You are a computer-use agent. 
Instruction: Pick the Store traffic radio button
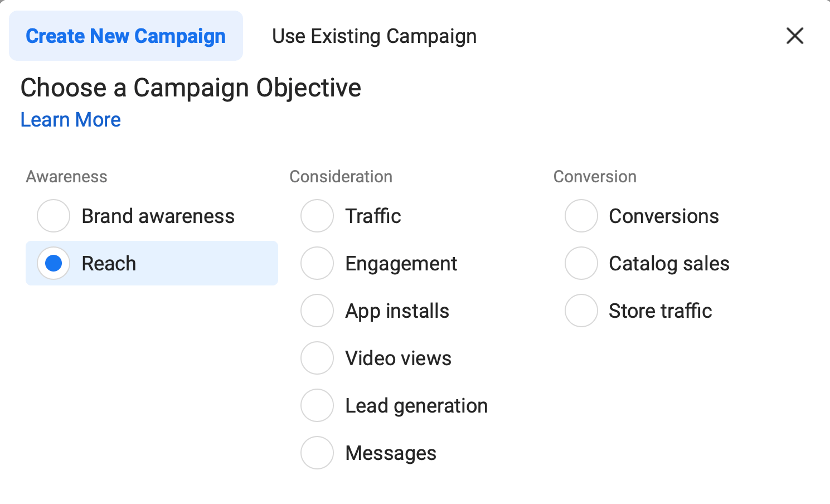(581, 311)
